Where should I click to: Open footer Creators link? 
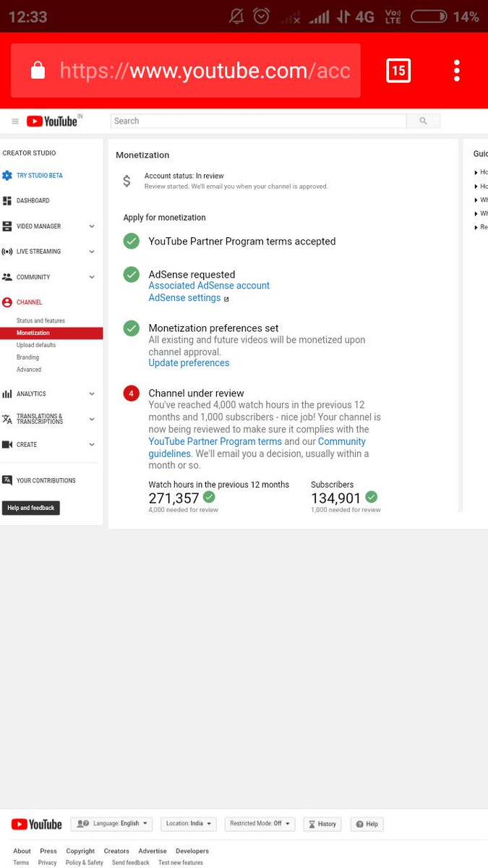pyautogui.click(x=116, y=851)
